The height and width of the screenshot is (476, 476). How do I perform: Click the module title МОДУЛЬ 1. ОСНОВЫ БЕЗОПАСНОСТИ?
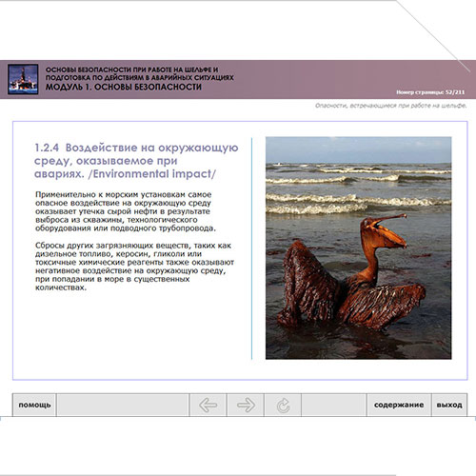coord(124,87)
